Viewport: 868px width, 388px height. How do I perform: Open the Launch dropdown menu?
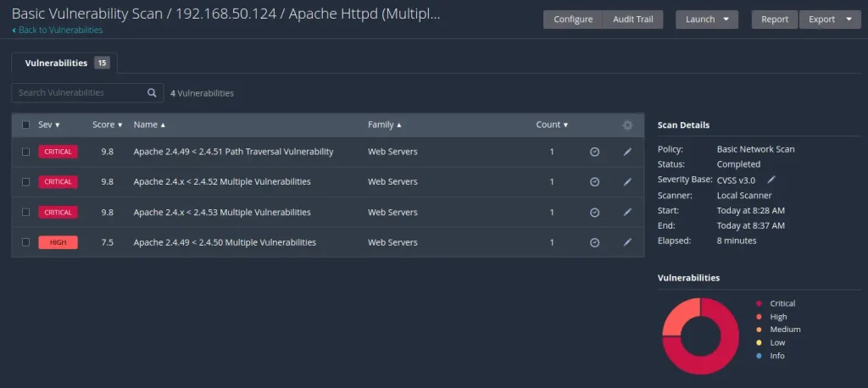(706, 19)
